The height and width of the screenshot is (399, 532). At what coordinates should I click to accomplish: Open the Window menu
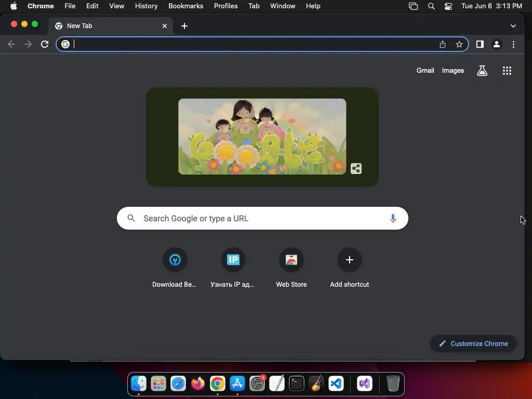click(283, 6)
